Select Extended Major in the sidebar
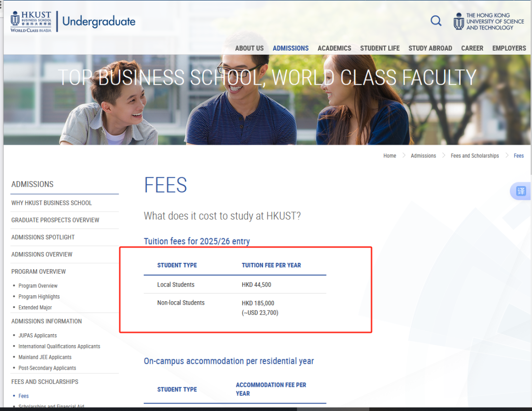Screen dimensions: 532x411 pyautogui.click(x=35, y=308)
